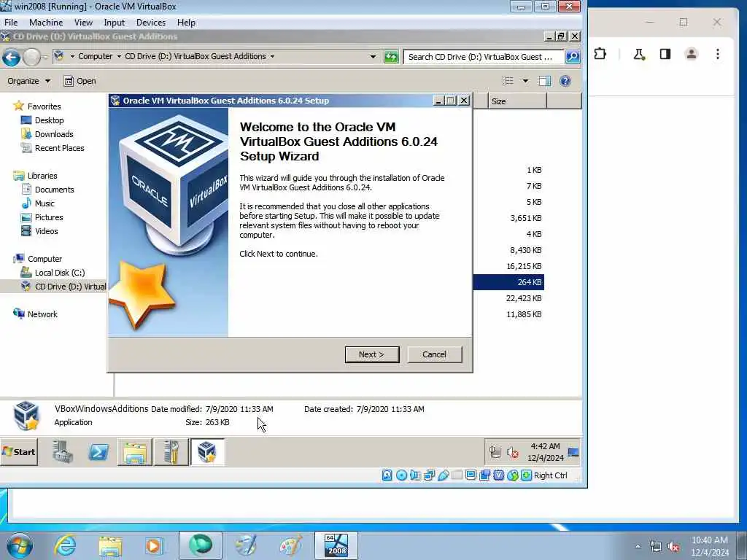The image size is (747, 560).
Task: Click the display indicator in VirtualBox status bar
Action: (x=471, y=475)
